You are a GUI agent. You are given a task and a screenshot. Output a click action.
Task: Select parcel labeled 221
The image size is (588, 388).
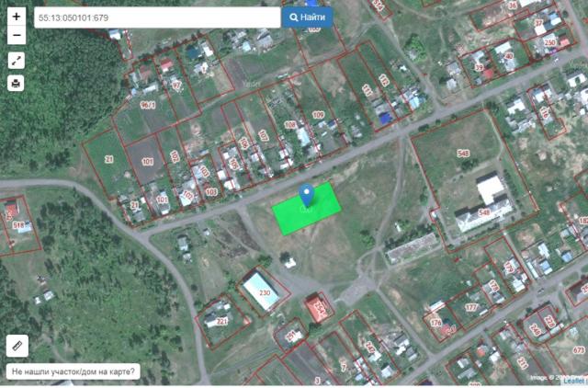click(222, 322)
